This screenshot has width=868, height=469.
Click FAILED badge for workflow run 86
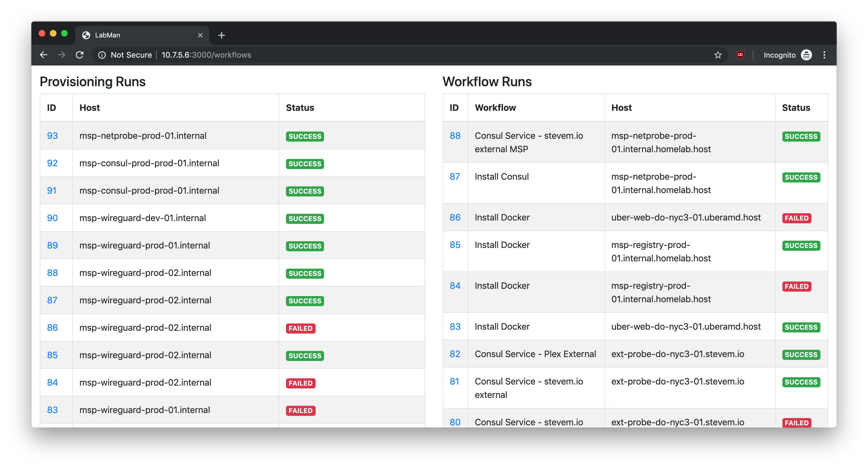796,218
